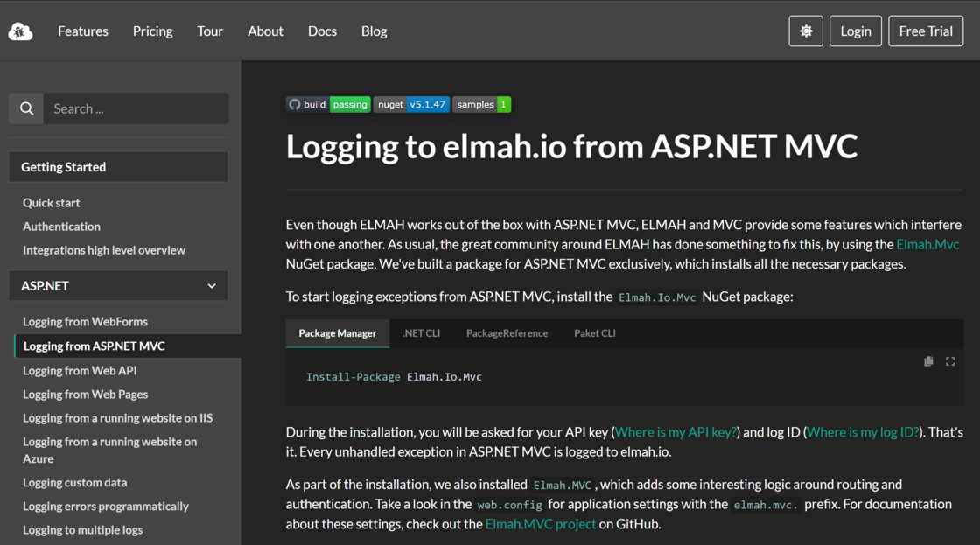Open the Authentication doc page
The height and width of the screenshot is (545, 980).
tap(61, 227)
